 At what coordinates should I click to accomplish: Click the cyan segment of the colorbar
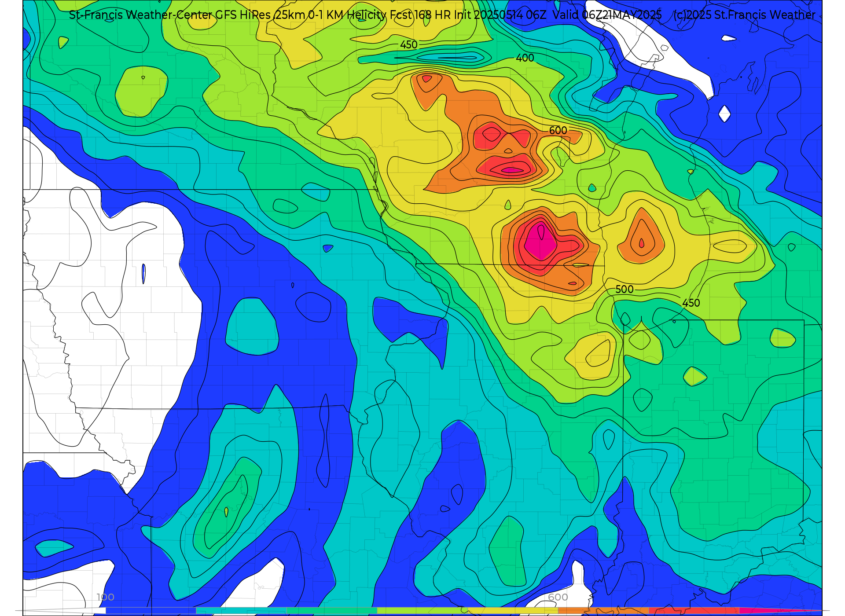click(x=241, y=611)
